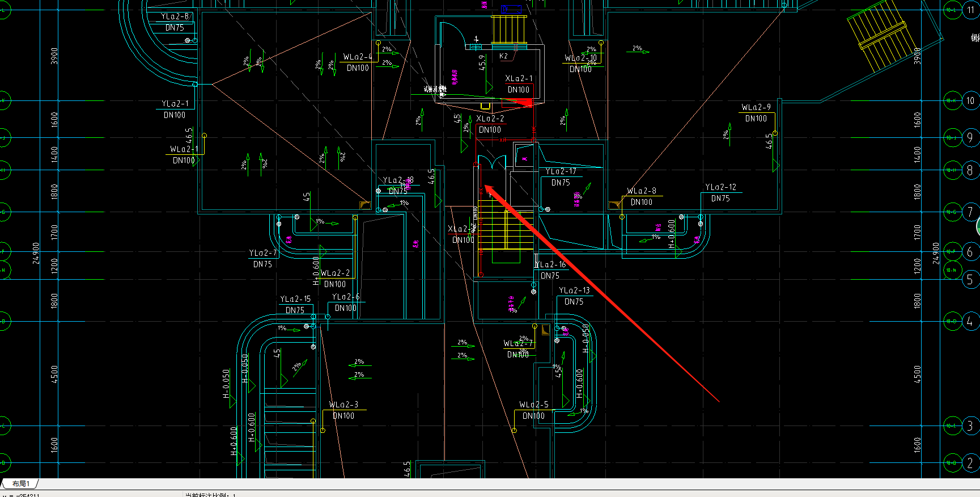Select the yellow staircase in the central stairwell
The image size is (980, 497).
coord(507,230)
